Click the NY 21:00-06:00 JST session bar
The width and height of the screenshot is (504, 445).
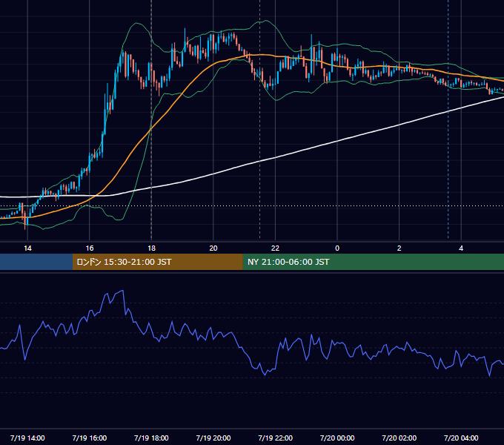coord(373,262)
